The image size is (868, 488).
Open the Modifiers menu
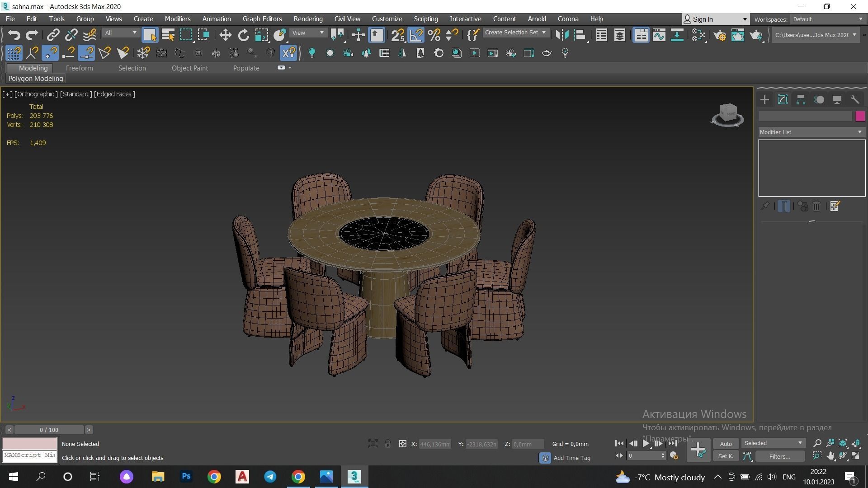click(x=178, y=19)
